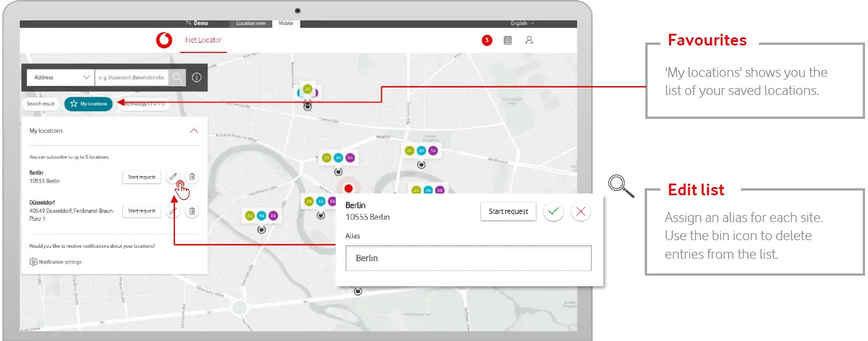Viewport: 868px width, 341px height.
Task: Click the Vodafone logo in the header
Action: tap(164, 40)
